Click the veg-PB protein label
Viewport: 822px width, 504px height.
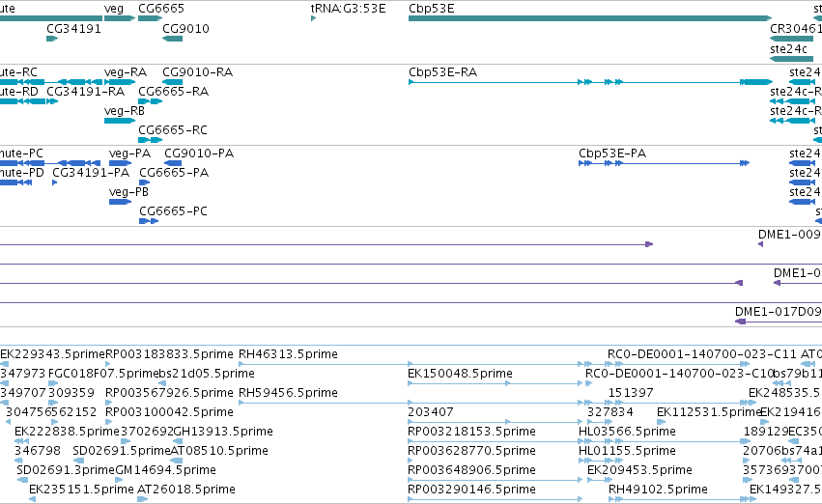pos(128,192)
